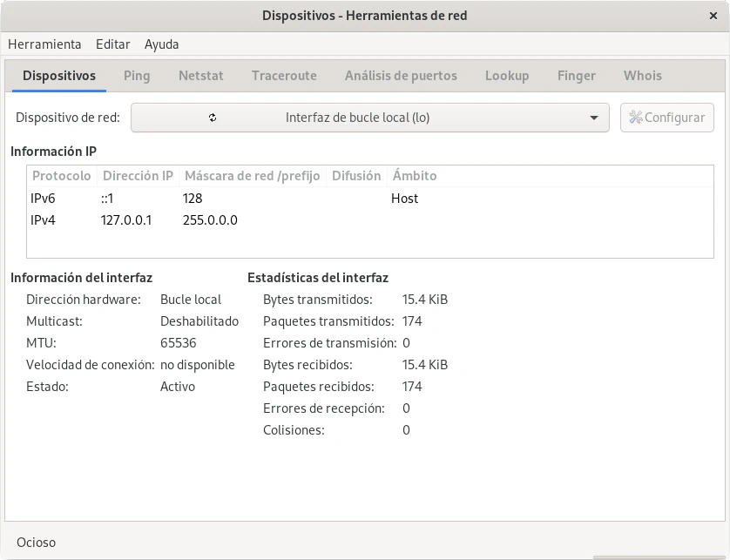The height and width of the screenshot is (560, 730).
Task: Switch to the Finger tab
Action: pyautogui.click(x=576, y=76)
